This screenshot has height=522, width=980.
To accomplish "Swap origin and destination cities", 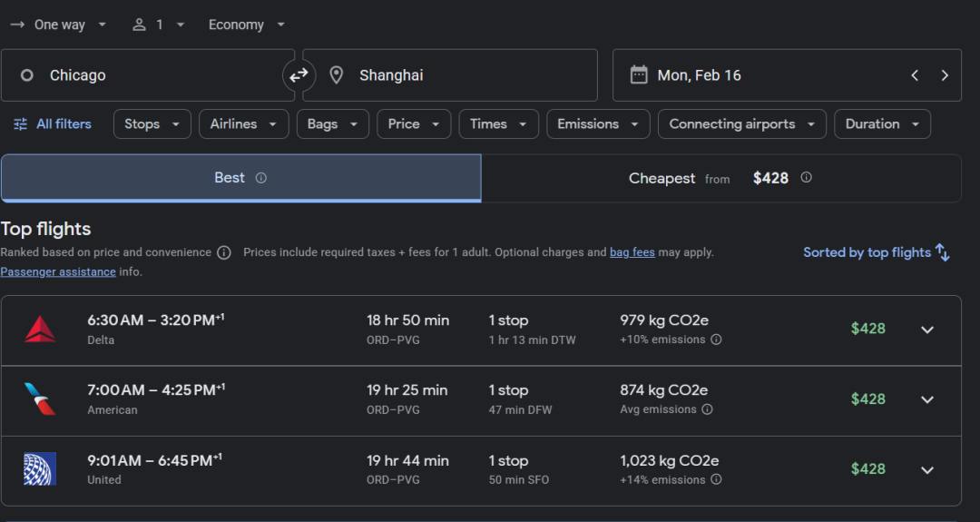I will (x=299, y=75).
